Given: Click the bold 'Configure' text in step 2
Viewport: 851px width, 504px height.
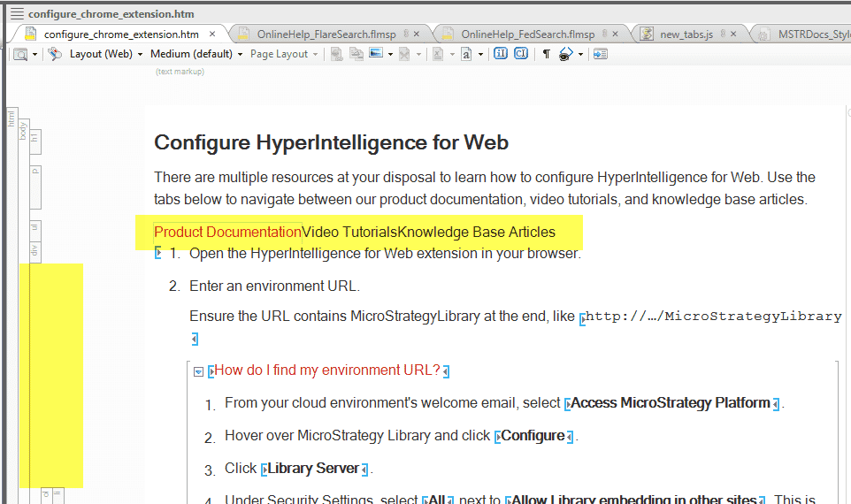Looking at the screenshot, I should pos(533,436).
